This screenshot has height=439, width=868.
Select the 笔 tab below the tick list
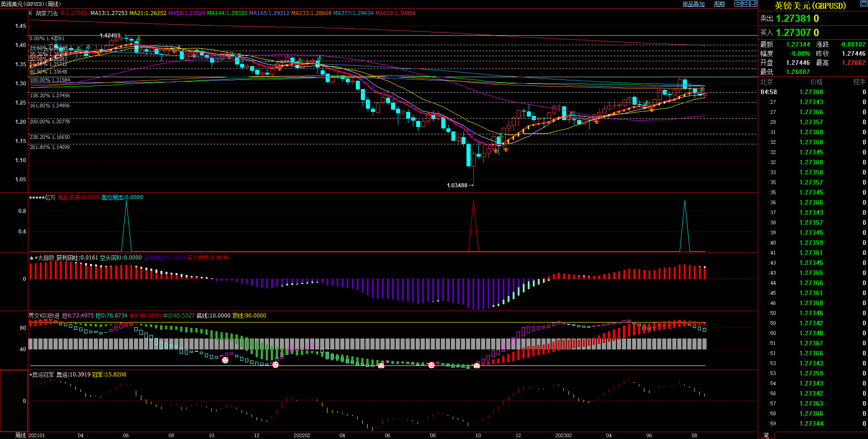coord(766,435)
